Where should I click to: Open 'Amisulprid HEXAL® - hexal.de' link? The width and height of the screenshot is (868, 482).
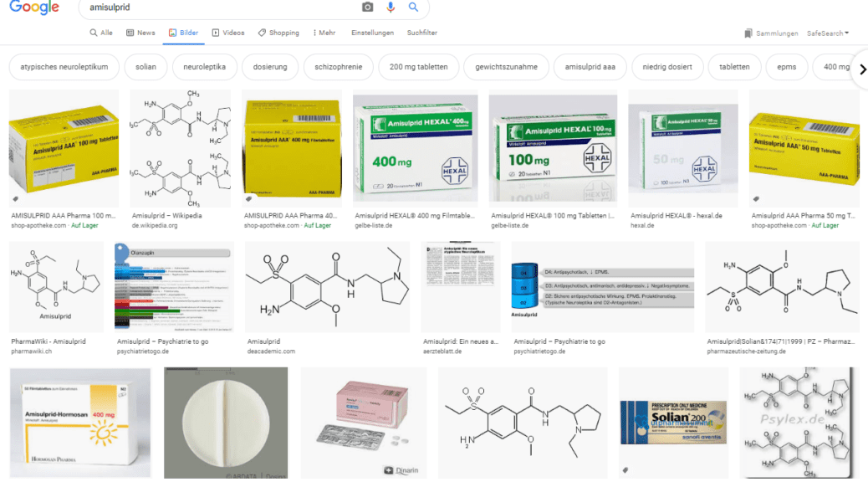[677, 216]
